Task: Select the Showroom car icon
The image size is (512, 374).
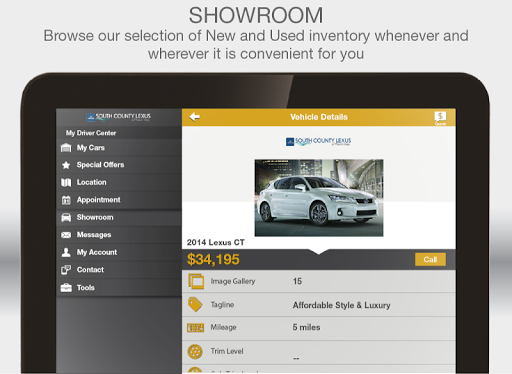Action: tap(66, 217)
